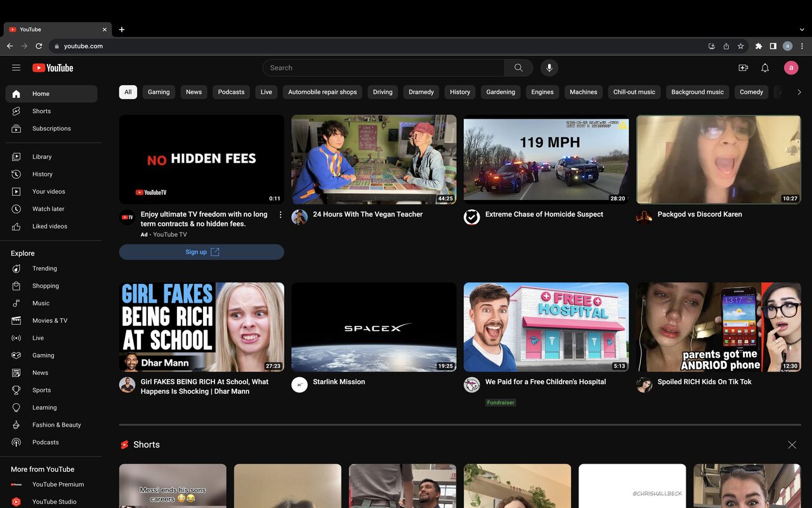Screen dimensions: 812x508
Task: Open Shorts from the sidebar
Action: (41, 110)
